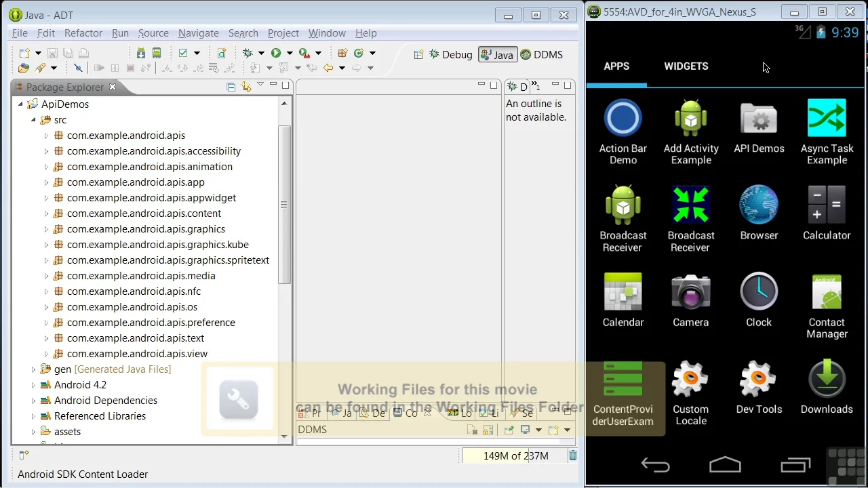Screen dimensions: 868x488
Task: Switch to the Debug perspective
Action: [450, 55]
